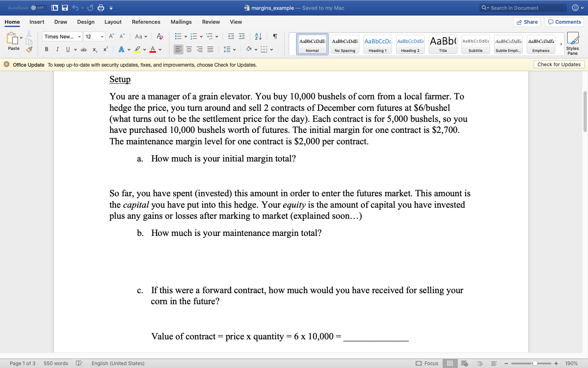Click the Cut scissors icon

[x=29, y=34]
